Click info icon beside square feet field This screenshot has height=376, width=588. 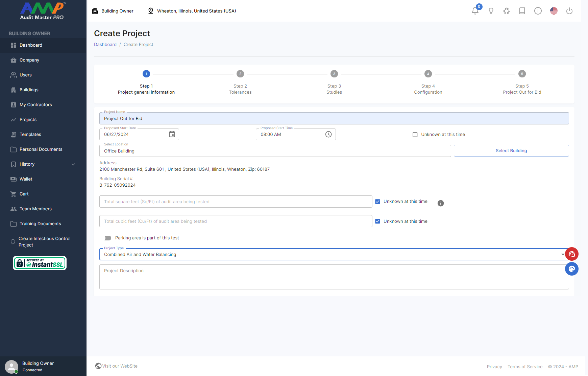[441, 203]
